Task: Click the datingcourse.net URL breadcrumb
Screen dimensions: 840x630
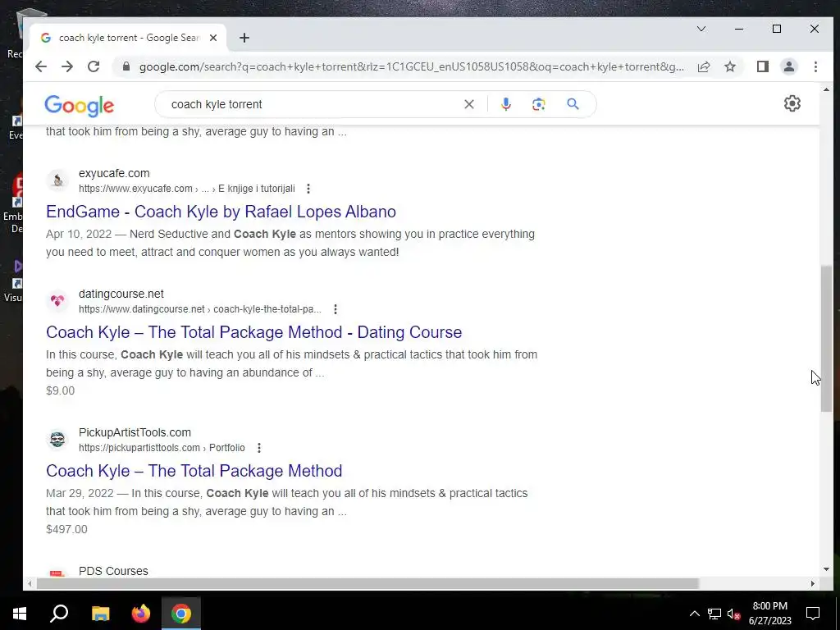Action: pos(200,309)
